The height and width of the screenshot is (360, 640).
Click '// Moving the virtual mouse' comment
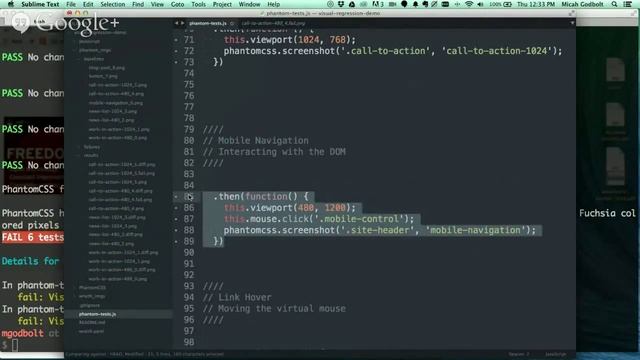coord(274,309)
